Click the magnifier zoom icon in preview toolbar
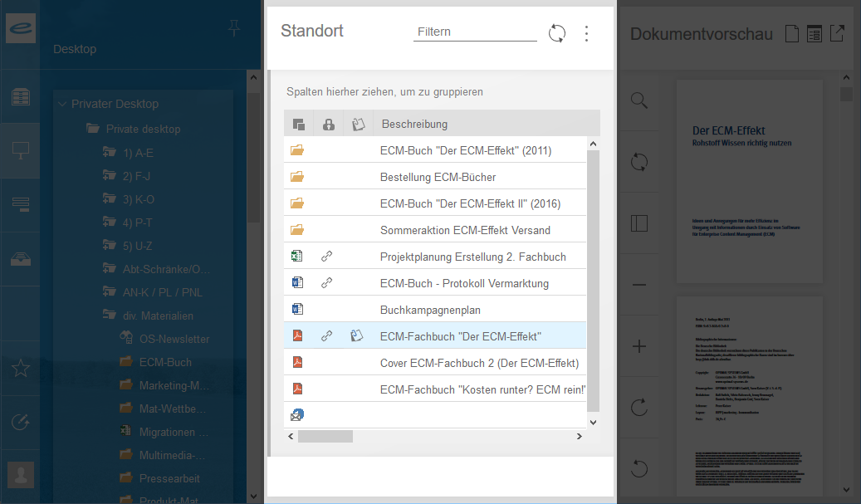The image size is (861, 504). [x=638, y=100]
